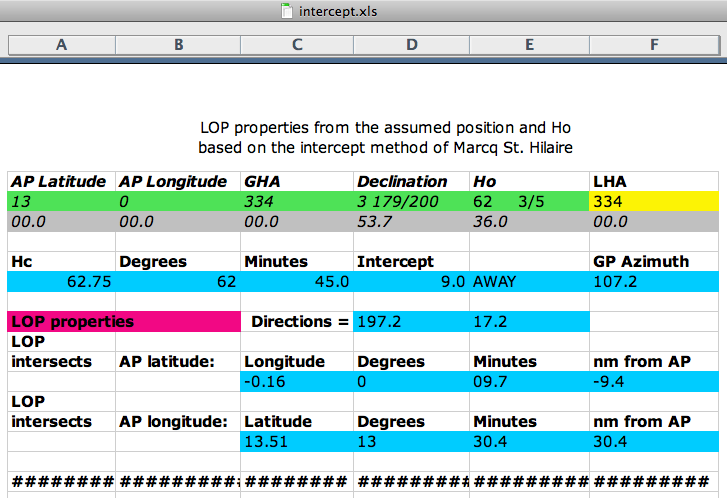Click the AP Latitude cell containing 13

(x=61, y=201)
